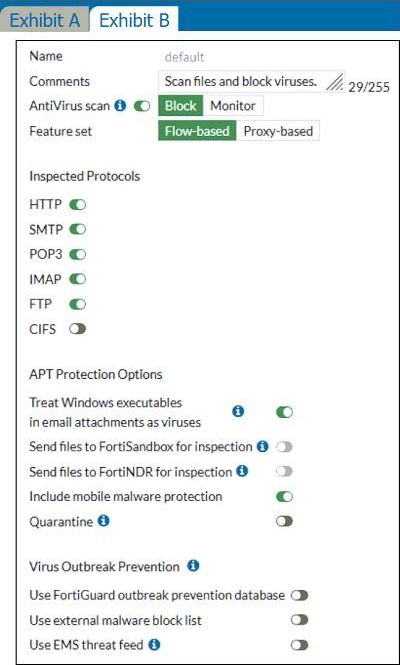Switch to the Exhibit A tab

[45, 20]
